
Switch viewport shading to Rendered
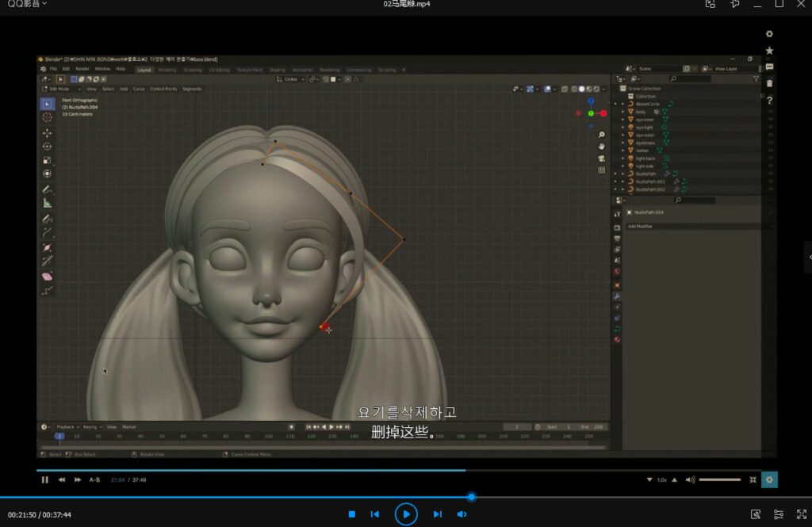pos(596,89)
